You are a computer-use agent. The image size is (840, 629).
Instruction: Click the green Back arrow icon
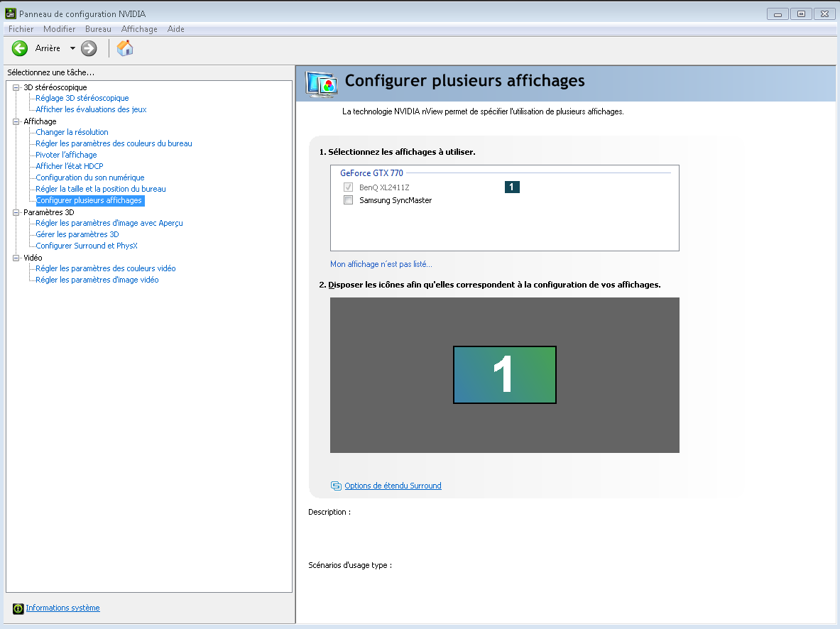pyautogui.click(x=20, y=48)
